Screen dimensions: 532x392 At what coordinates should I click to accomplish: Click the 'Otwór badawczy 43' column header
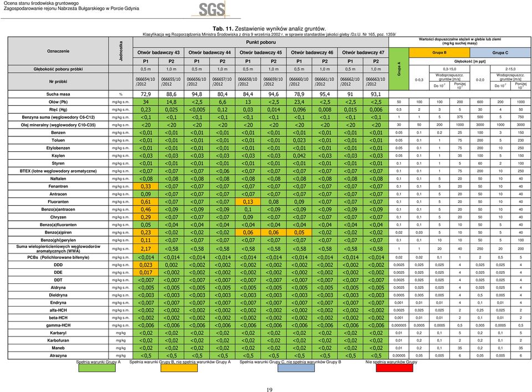pyautogui.click(x=158, y=53)
